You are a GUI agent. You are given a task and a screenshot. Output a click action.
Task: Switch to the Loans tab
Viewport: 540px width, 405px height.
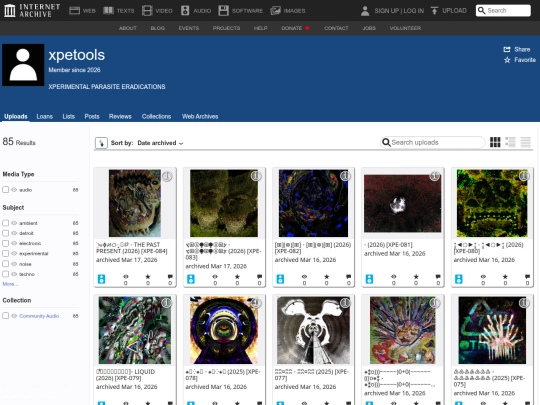[x=45, y=116]
